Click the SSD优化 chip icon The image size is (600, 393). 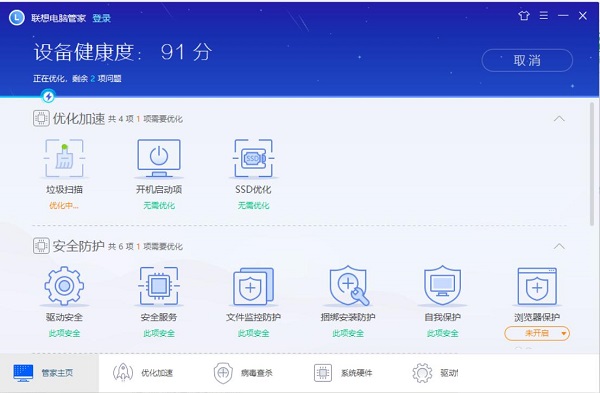tap(253, 158)
